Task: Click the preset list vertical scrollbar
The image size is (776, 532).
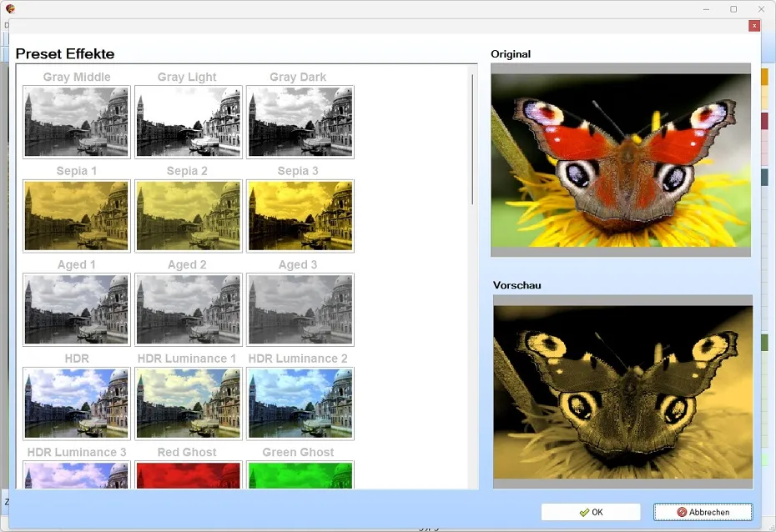Action: tap(472, 139)
